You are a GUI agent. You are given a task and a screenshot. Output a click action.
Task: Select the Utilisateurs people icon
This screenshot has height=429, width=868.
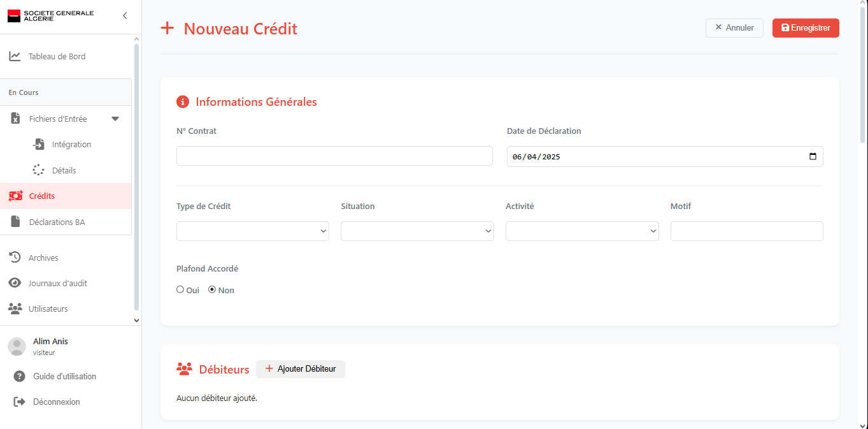click(x=15, y=308)
